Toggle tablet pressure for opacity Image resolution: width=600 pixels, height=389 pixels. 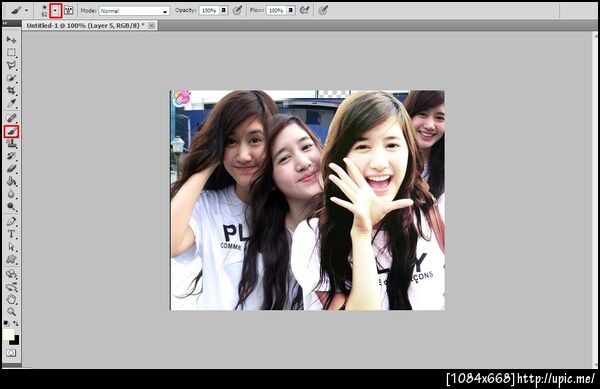point(238,10)
